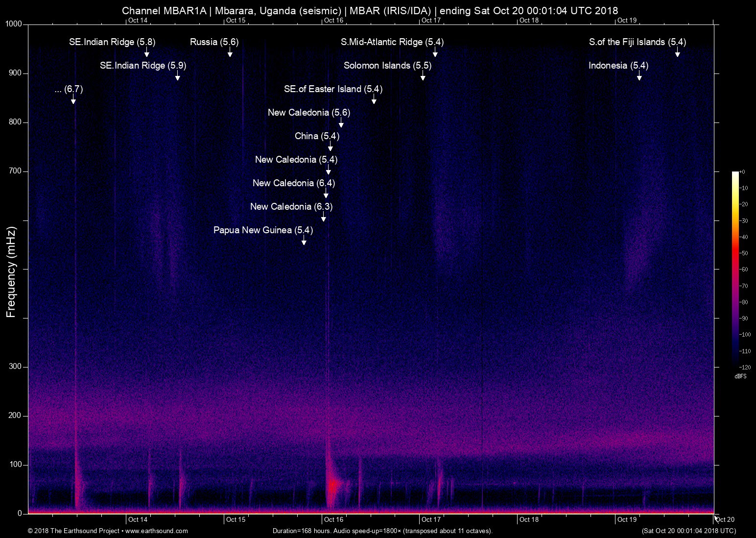Click the SE.Indian Ridge (5.9) marker
This screenshot has height=538, width=756.
[x=143, y=65]
